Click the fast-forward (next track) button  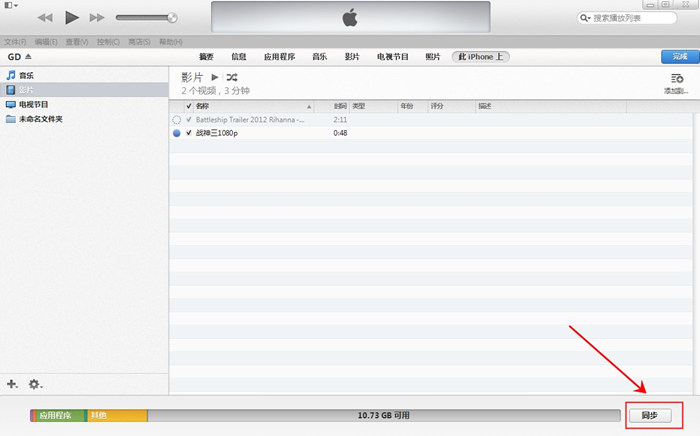[x=97, y=18]
